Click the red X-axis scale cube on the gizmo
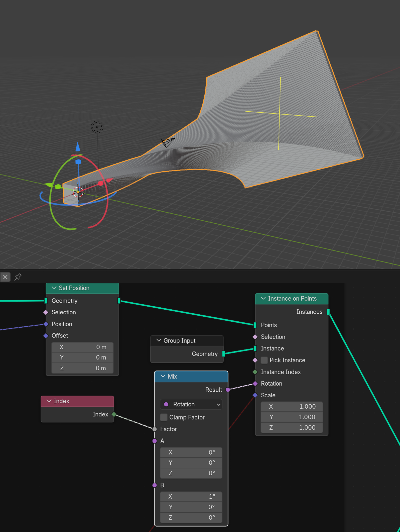 click(101, 183)
